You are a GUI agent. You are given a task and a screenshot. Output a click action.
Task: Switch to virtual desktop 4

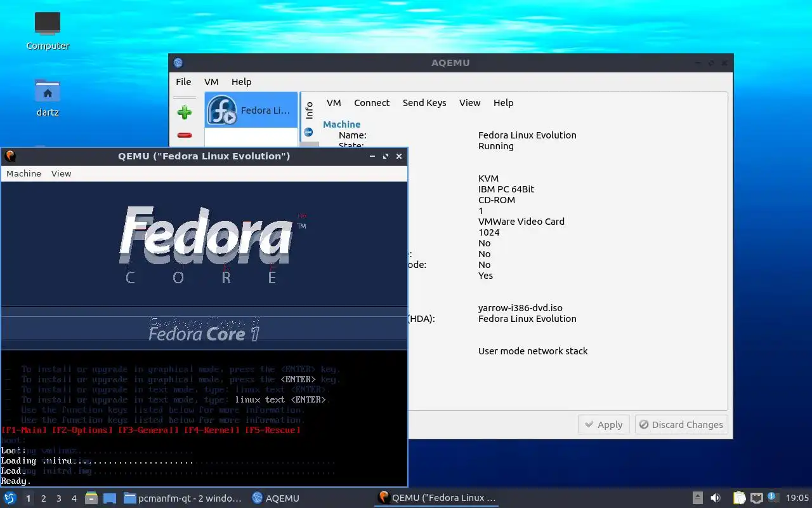tap(74, 498)
